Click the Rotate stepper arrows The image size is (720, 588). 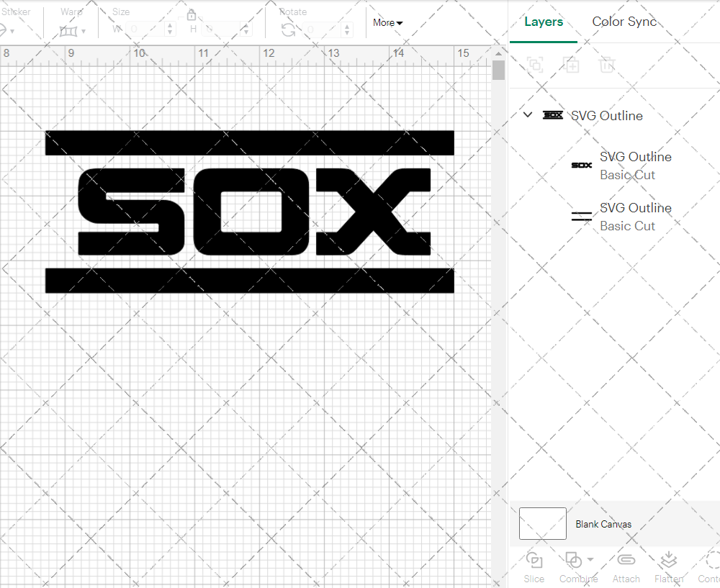pos(347,30)
